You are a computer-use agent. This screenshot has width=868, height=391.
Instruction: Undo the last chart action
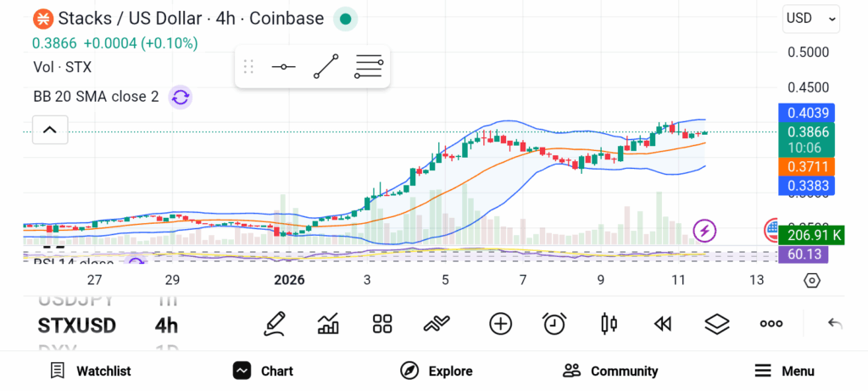click(835, 323)
